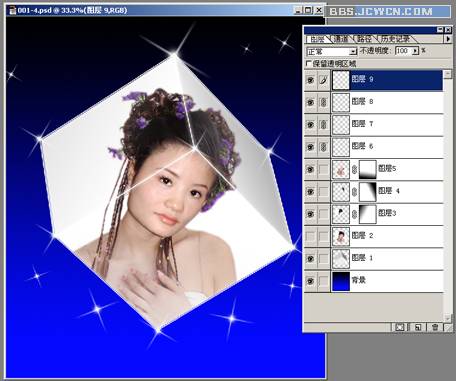Select 图层 1 layer thumbnail
This screenshot has width=456, height=381.
coord(341,259)
